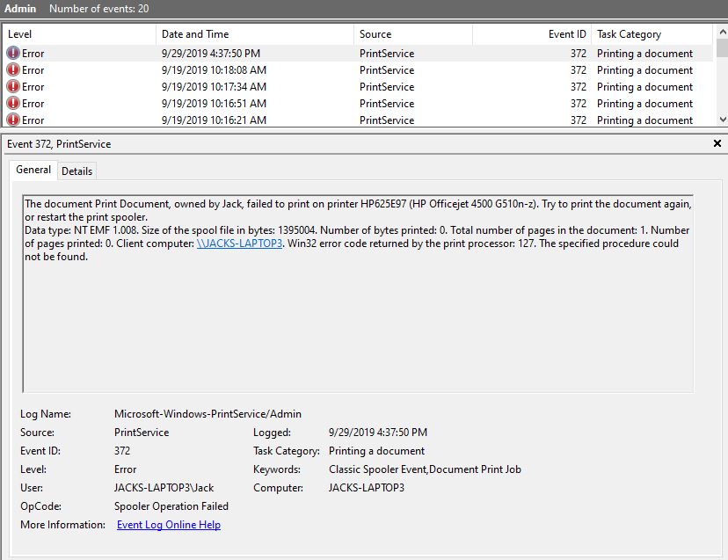Sort events by the Level column header

point(79,34)
